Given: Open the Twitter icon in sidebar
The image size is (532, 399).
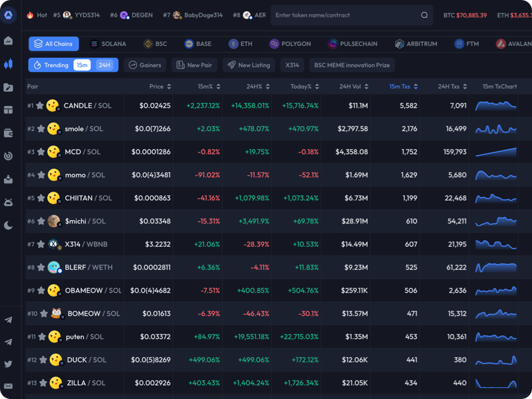Looking at the screenshot, I should [x=8, y=364].
